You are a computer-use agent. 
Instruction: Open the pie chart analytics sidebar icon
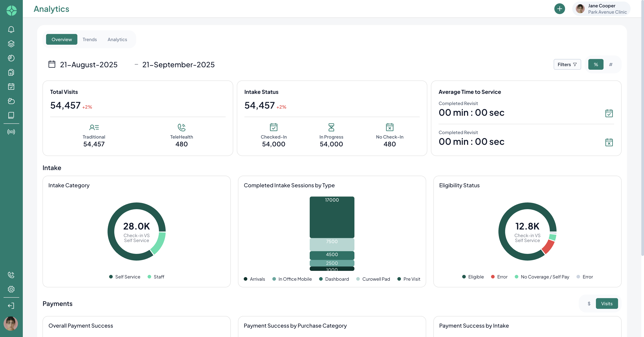click(x=11, y=58)
